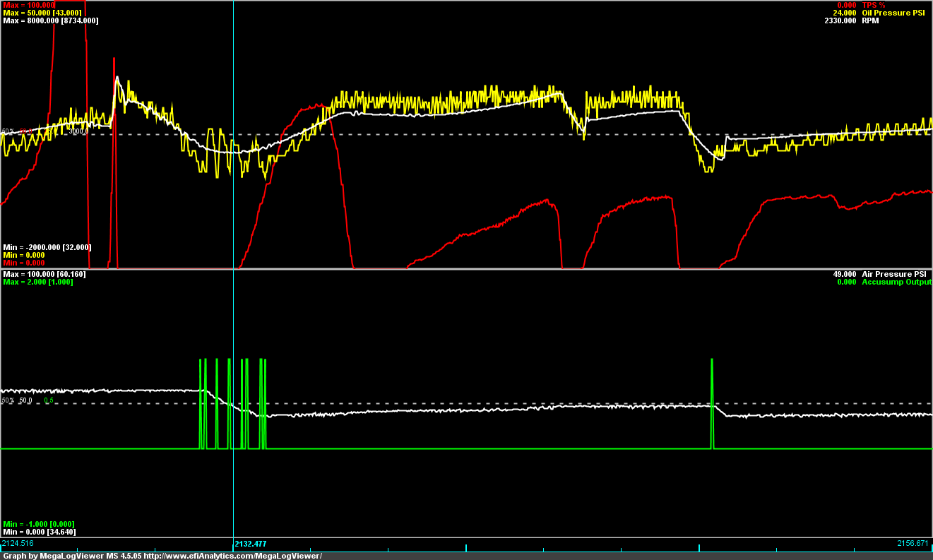This screenshot has height=560, width=933.
Task: Click the 2330.000 RPM value readout
Action: pyautogui.click(x=840, y=20)
